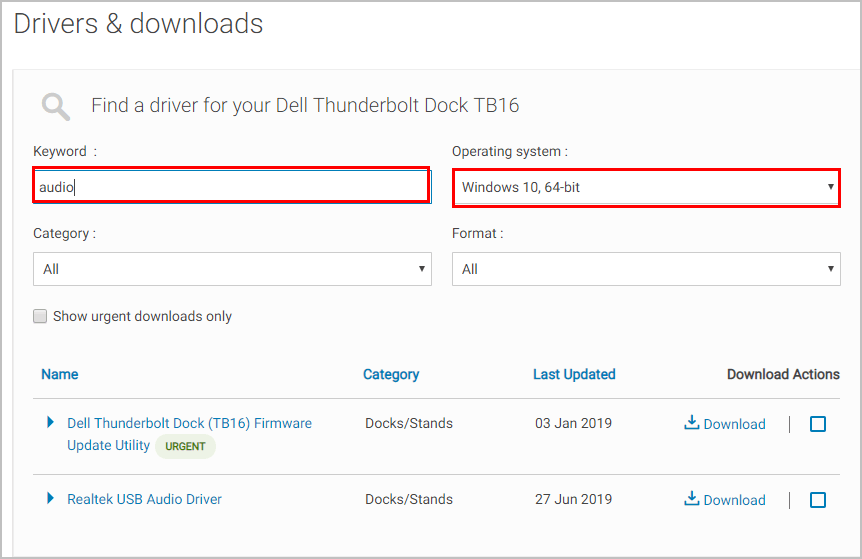
Task: Click Download for Firmware Update Utility
Action: pos(734,424)
